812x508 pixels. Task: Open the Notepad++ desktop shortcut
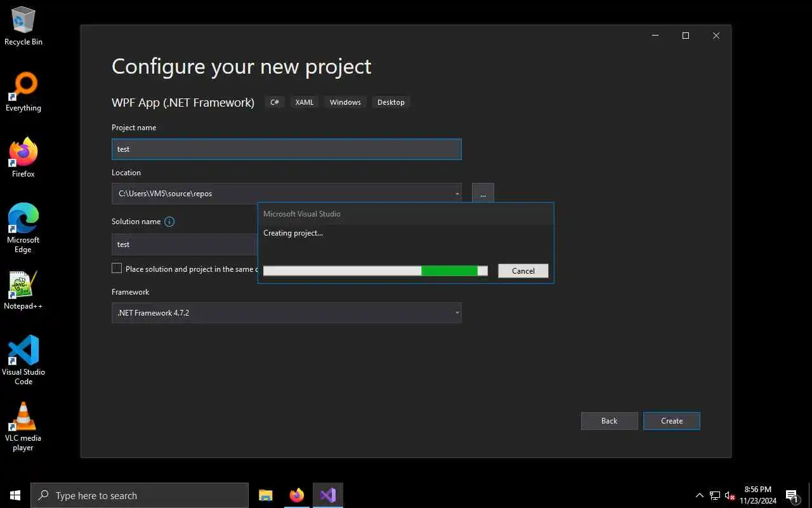point(23,291)
